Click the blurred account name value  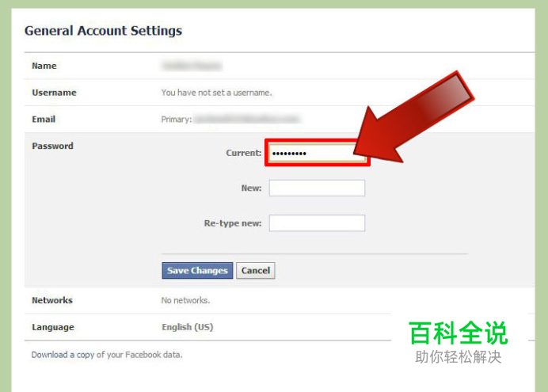(192, 66)
